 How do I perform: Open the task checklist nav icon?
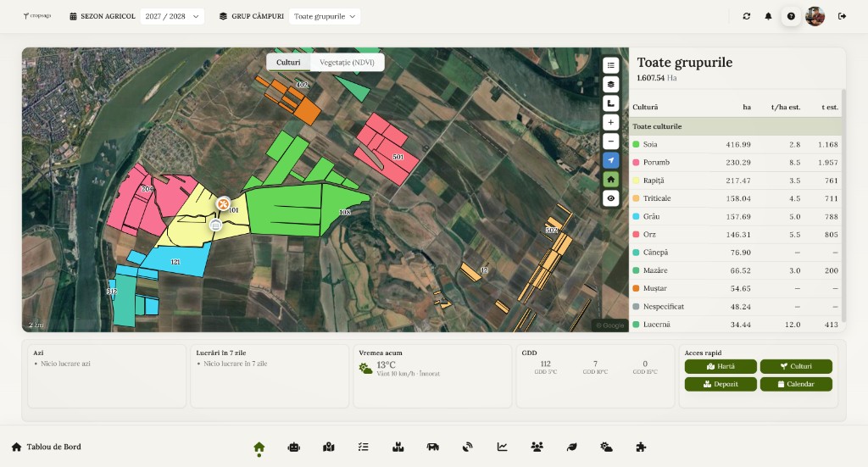(363, 447)
